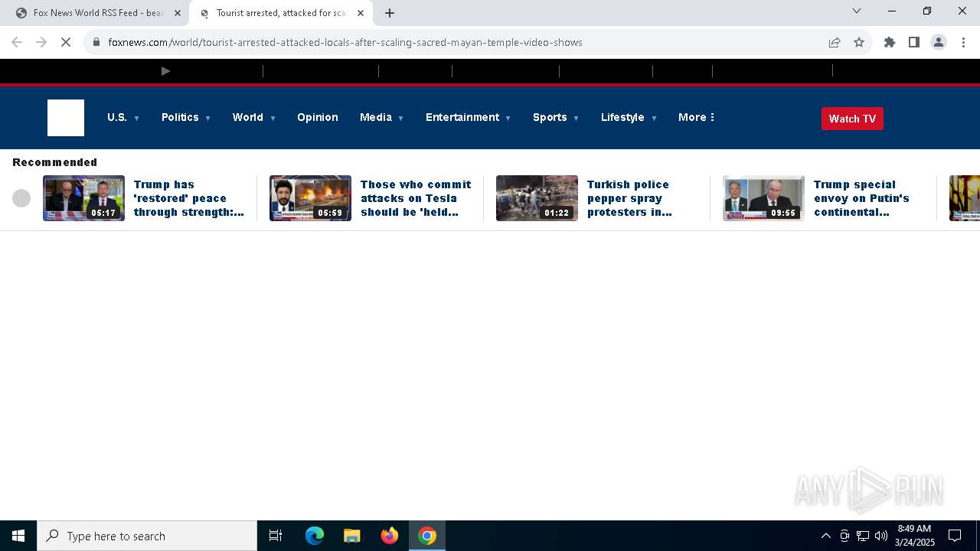Open the volume control in the tray
980x551 pixels.
click(881, 536)
